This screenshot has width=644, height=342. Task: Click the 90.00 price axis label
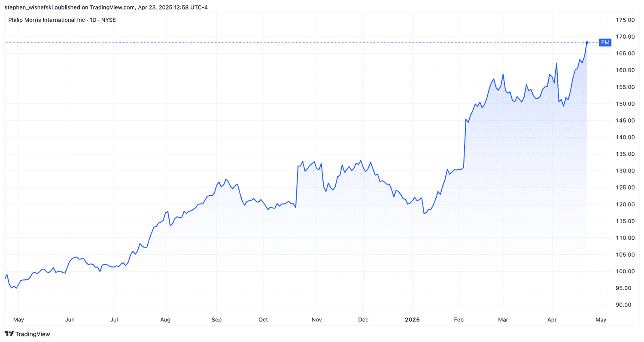pos(624,305)
